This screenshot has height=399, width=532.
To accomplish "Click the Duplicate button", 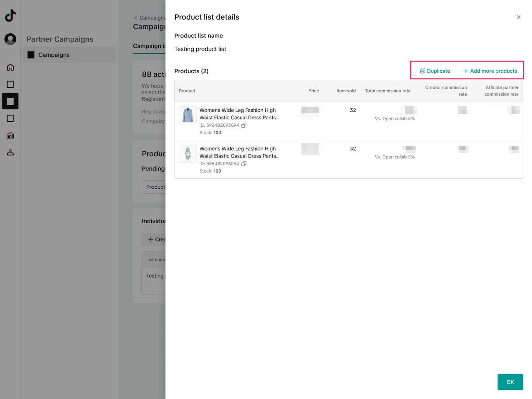I will pyautogui.click(x=435, y=71).
